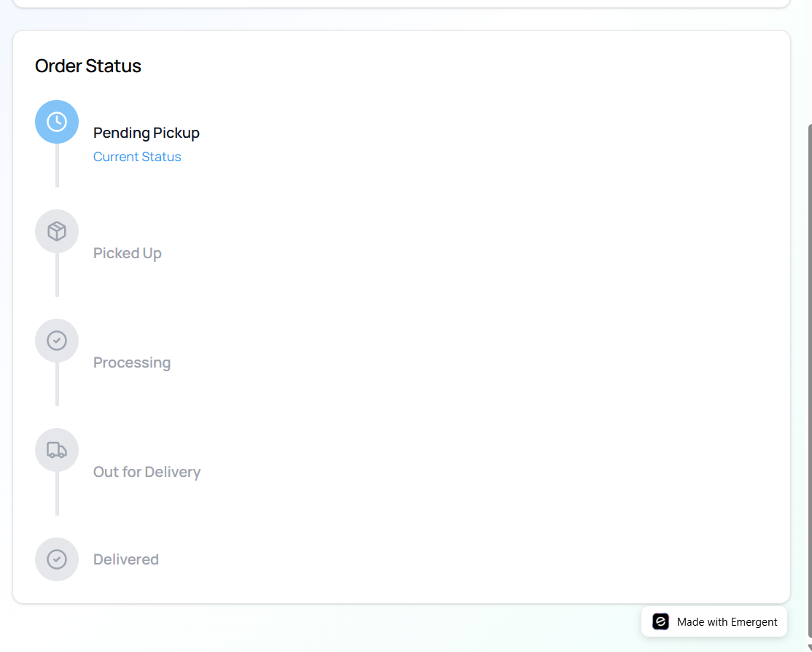The height and width of the screenshot is (652, 812).
Task: Click the Emergent logo icon
Action: pos(660,621)
